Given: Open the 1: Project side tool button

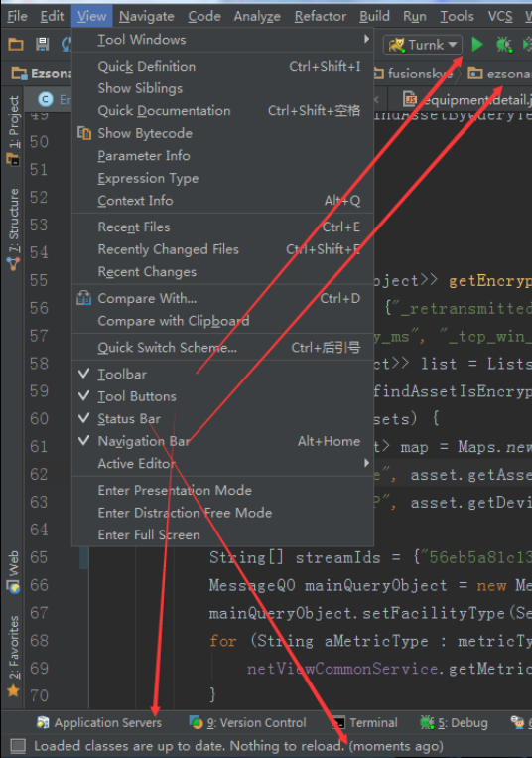Looking at the screenshot, I should [x=14, y=129].
